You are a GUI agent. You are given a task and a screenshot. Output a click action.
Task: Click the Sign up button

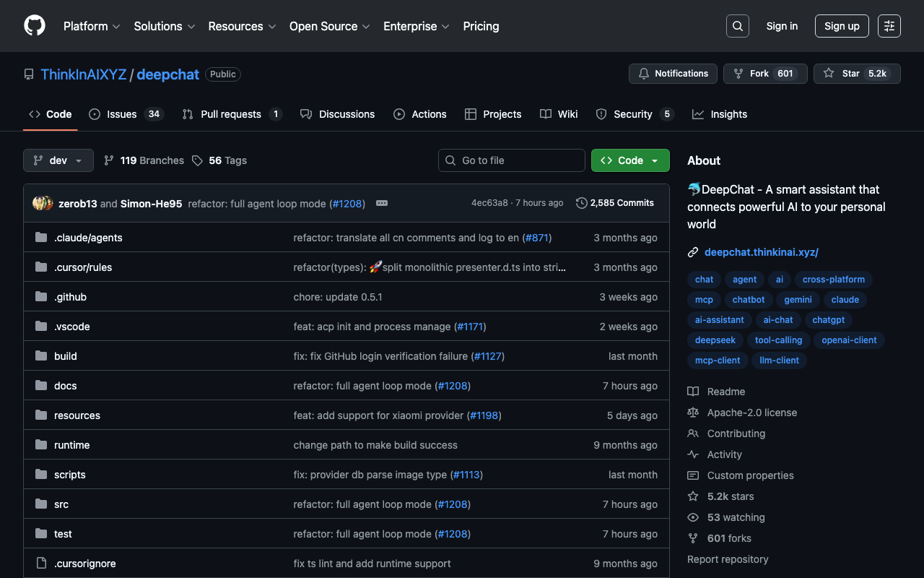pos(841,26)
